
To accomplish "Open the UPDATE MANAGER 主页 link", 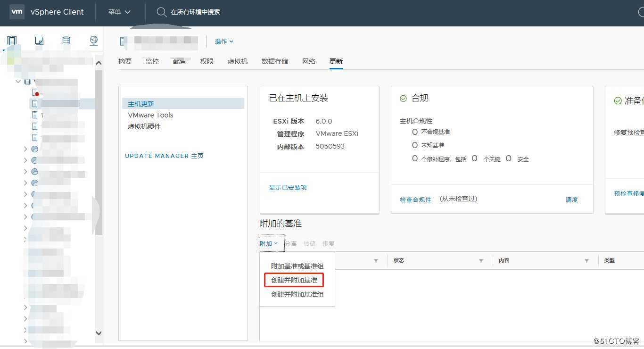I will point(164,156).
